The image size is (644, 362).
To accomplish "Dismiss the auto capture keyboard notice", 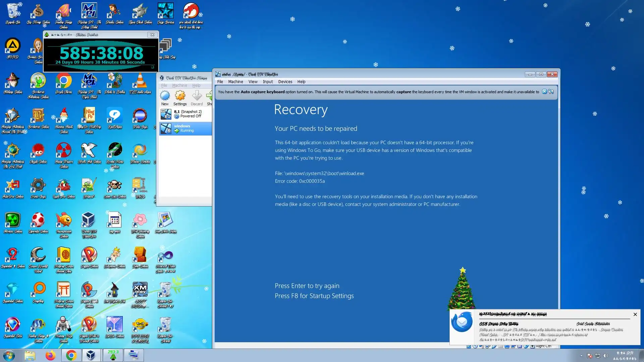I will pos(544,92).
